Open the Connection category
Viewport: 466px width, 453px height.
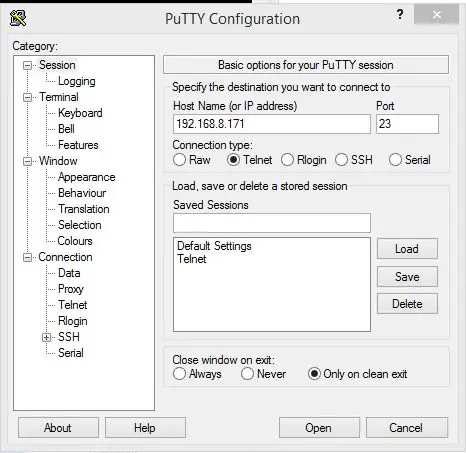(x=65, y=257)
